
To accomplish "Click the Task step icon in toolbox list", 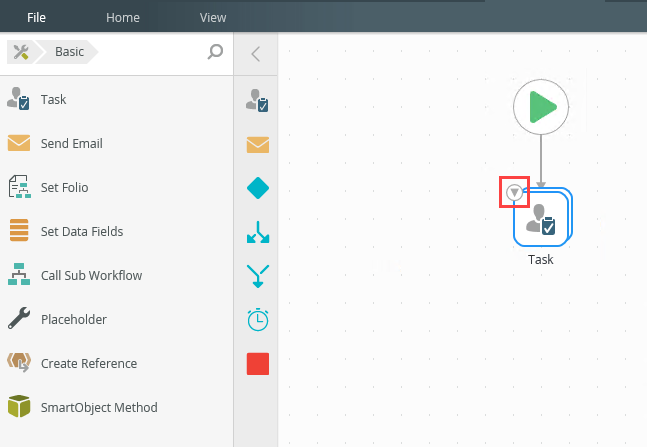I will click(18, 99).
